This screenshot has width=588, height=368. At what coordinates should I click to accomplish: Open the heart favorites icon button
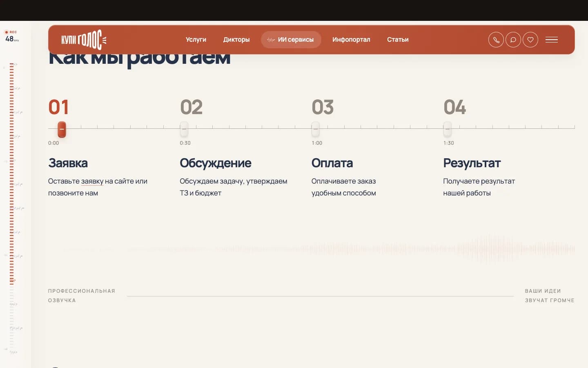[530, 40]
